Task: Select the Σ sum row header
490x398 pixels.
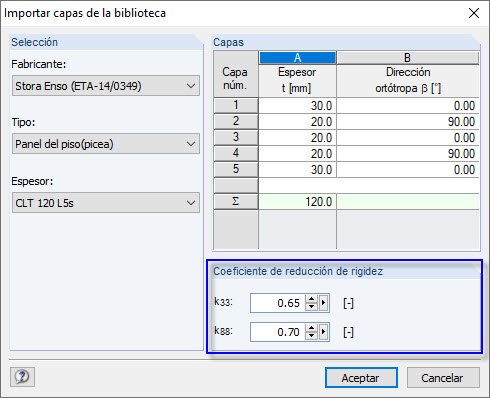Action: 236,202
